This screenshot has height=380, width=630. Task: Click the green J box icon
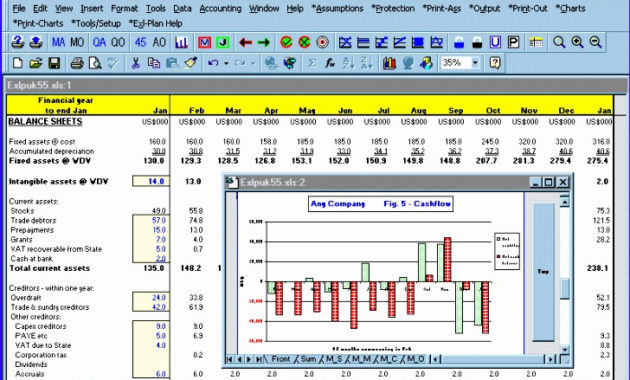pyautogui.click(x=223, y=42)
